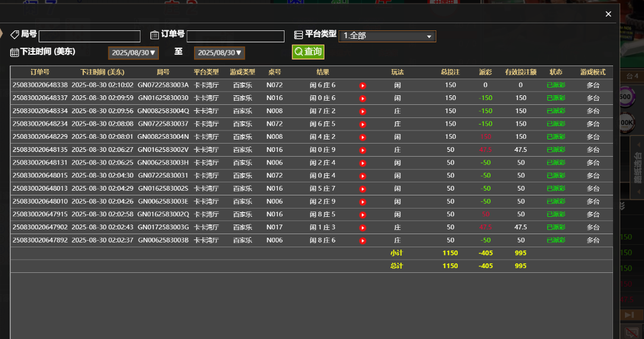The image size is (644, 339).
Task: Focus the 订单号 order number field
Action: 235,36
